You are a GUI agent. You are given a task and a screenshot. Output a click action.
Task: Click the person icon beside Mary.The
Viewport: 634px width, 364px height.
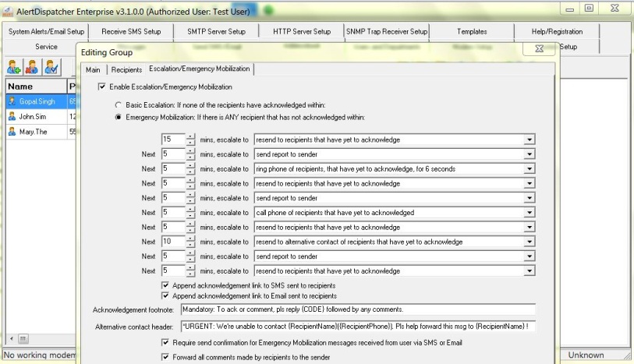(x=12, y=131)
